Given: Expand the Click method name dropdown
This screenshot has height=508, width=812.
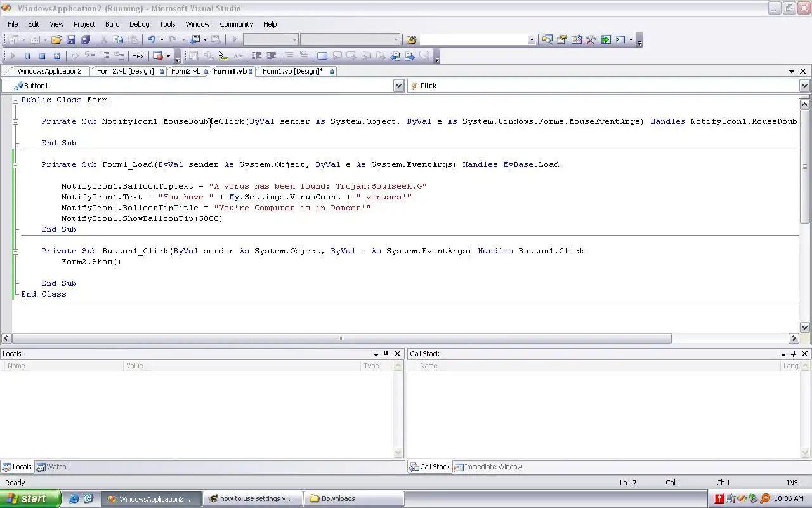Looking at the screenshot, I should tap(804, 86).
